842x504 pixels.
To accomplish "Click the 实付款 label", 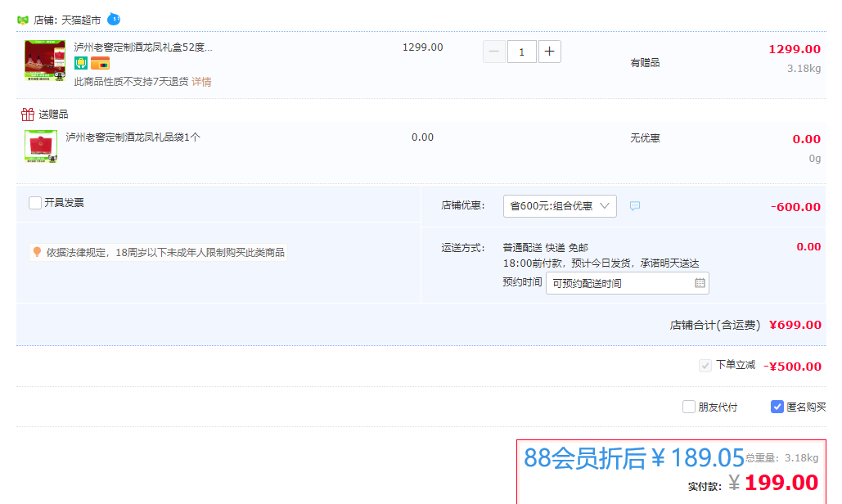I will tap(705, 486).
